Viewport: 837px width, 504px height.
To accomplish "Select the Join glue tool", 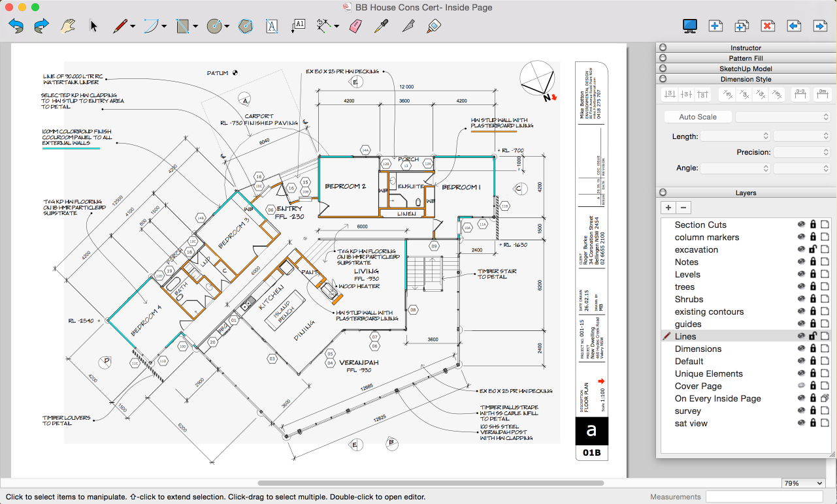I will click(433, 26).
